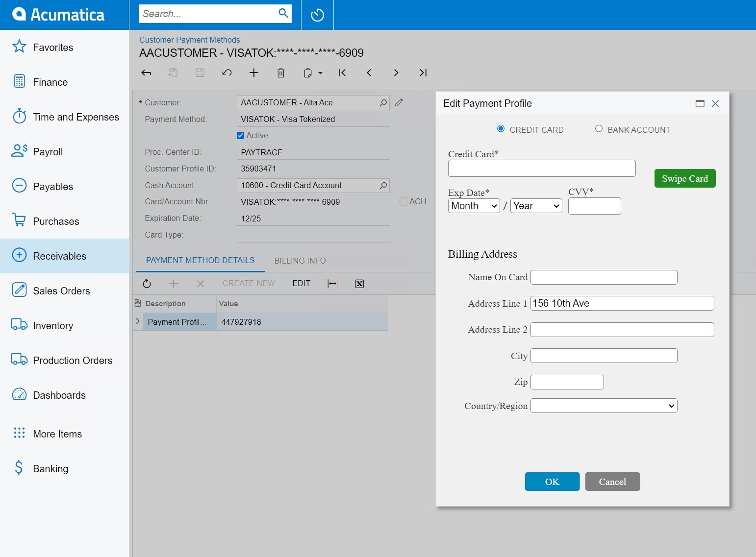Open the Purchases workspace
Viewport: 756px width, 557px height.
tap(64, 221)
